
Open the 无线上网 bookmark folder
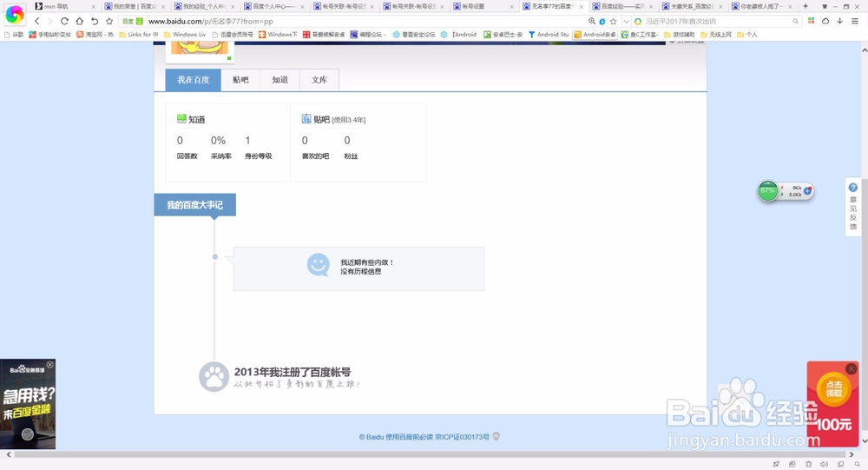716,35
